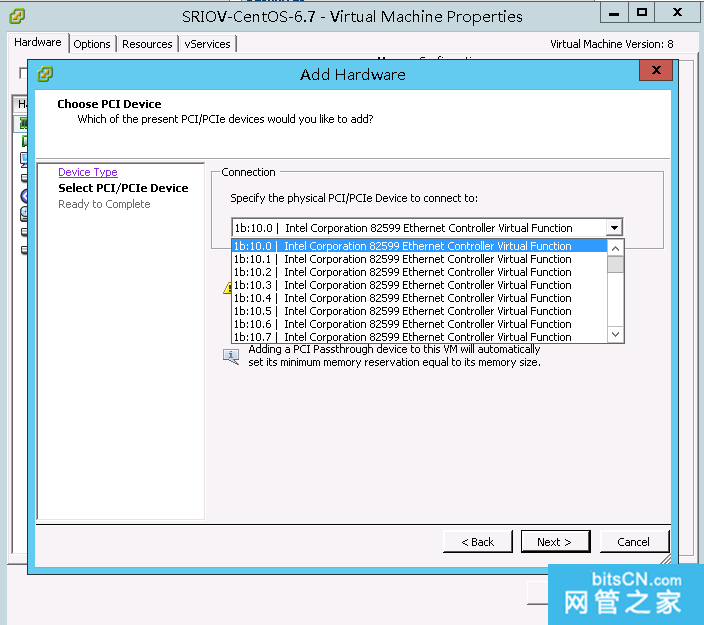Click the vSphere icon in Virtual Machine Properties title bar

[17, 17]
